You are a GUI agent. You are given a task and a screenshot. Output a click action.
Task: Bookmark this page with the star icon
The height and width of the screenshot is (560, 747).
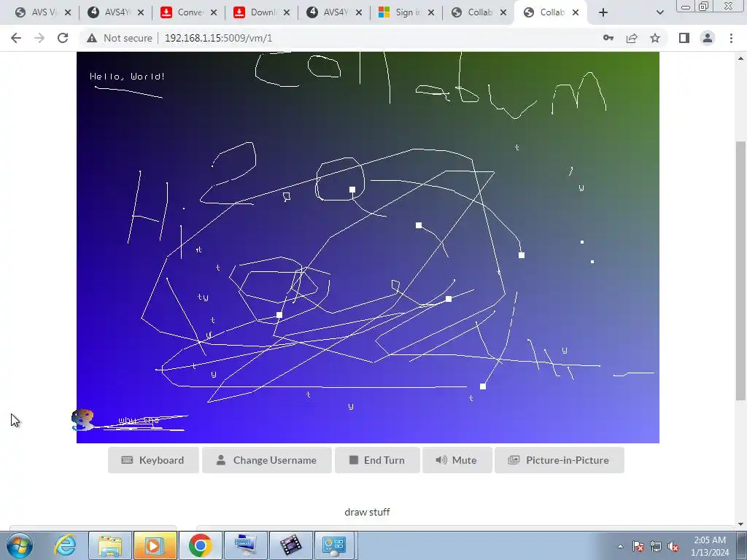click(x=655, y=38)
